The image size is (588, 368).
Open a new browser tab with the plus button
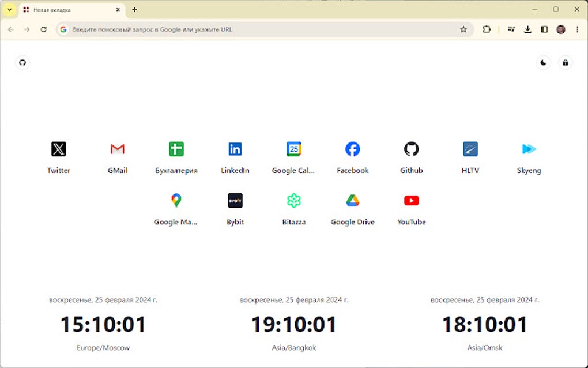(134, 9)
